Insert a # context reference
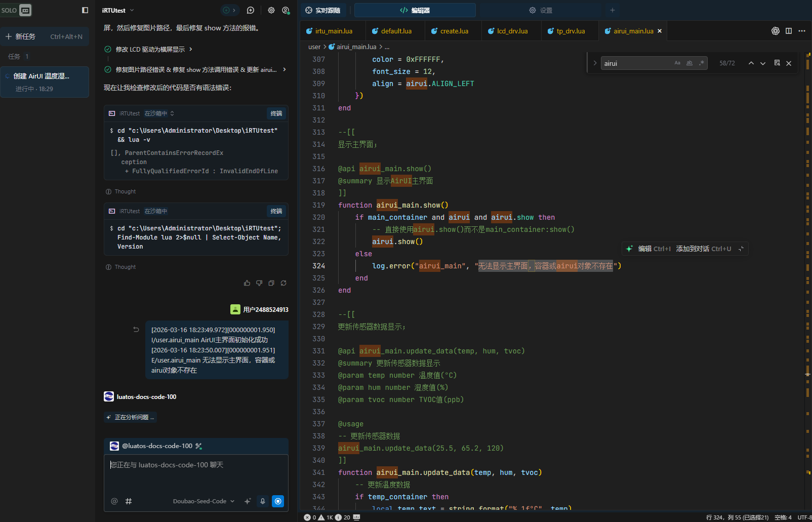 pos(129,501)
